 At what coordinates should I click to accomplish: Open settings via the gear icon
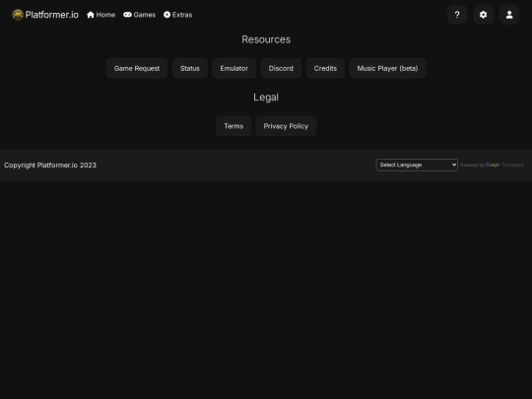483,15
